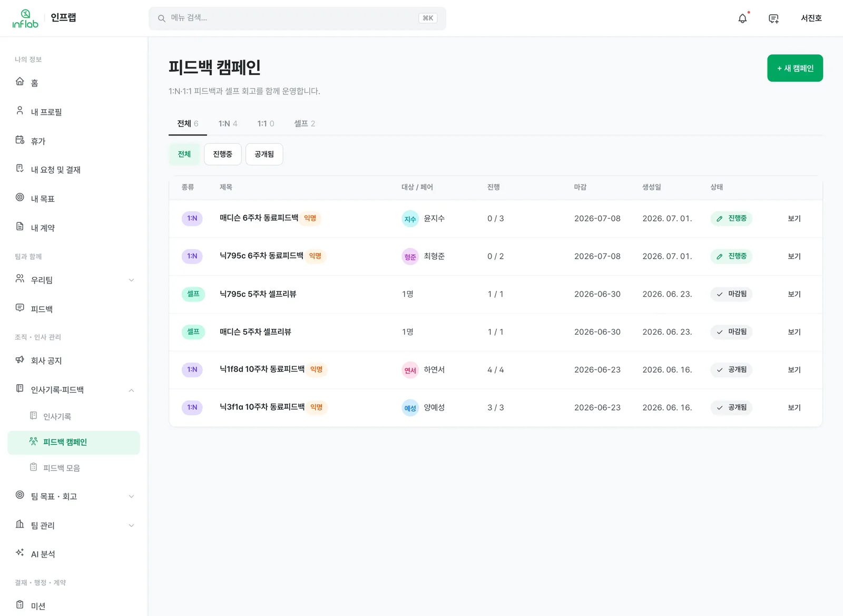Click the 회사 공지 megaphone icon

[x=20, y=359]
